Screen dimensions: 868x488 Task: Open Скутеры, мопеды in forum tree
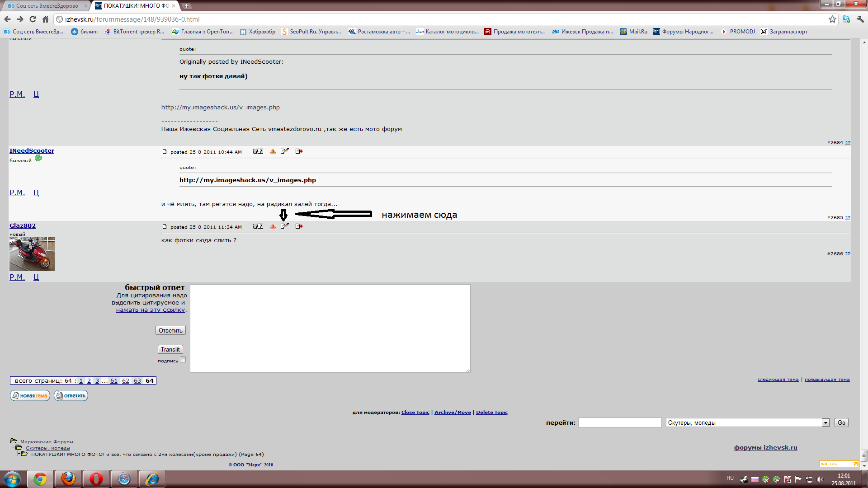point(48,448)
